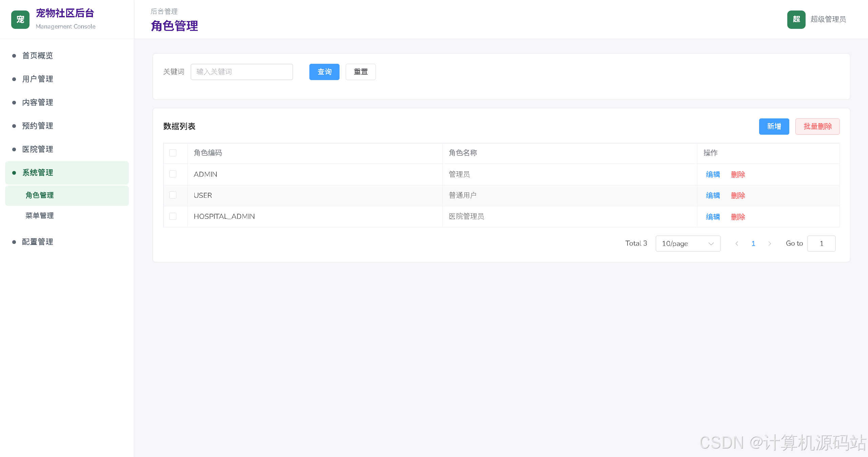Select page 1 in pagination

tap(753, 244)
